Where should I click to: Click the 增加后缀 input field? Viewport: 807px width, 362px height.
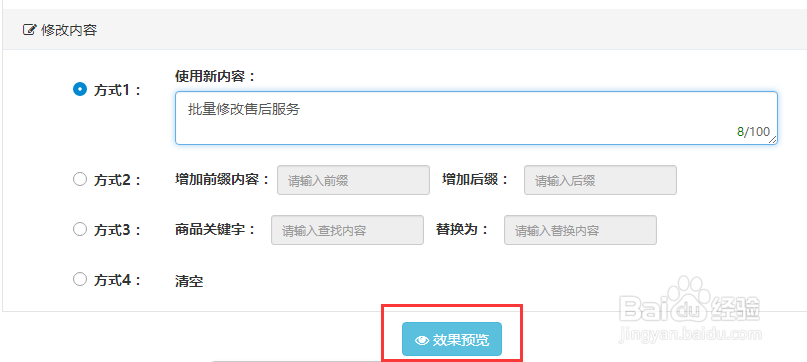600,180
